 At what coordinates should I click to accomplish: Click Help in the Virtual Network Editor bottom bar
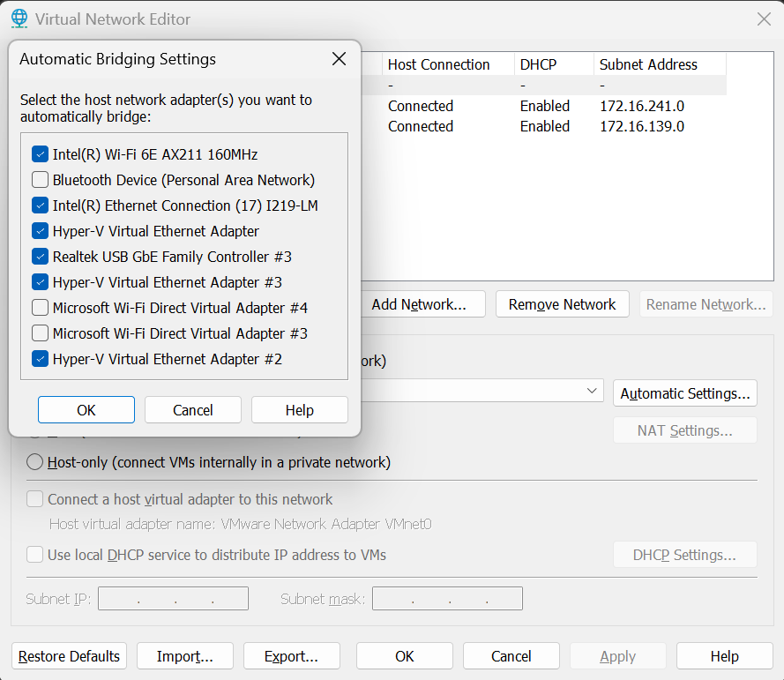(725, 656)
